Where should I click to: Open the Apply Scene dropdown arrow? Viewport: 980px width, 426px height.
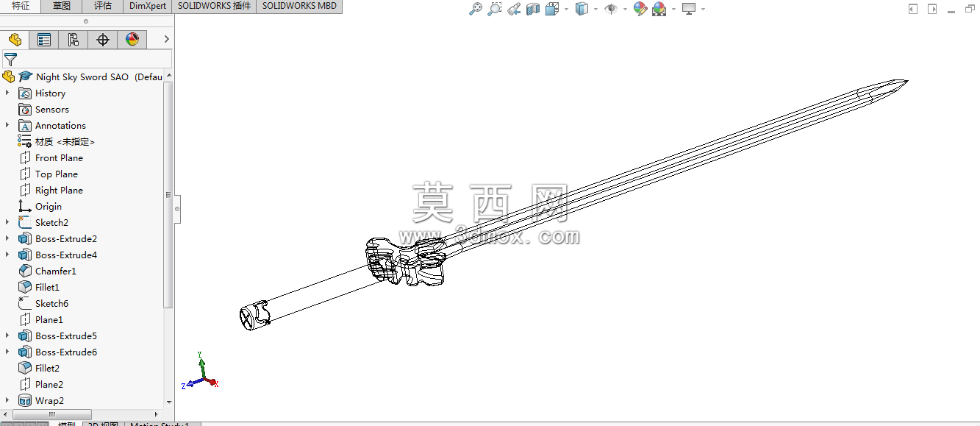point(673,10)
